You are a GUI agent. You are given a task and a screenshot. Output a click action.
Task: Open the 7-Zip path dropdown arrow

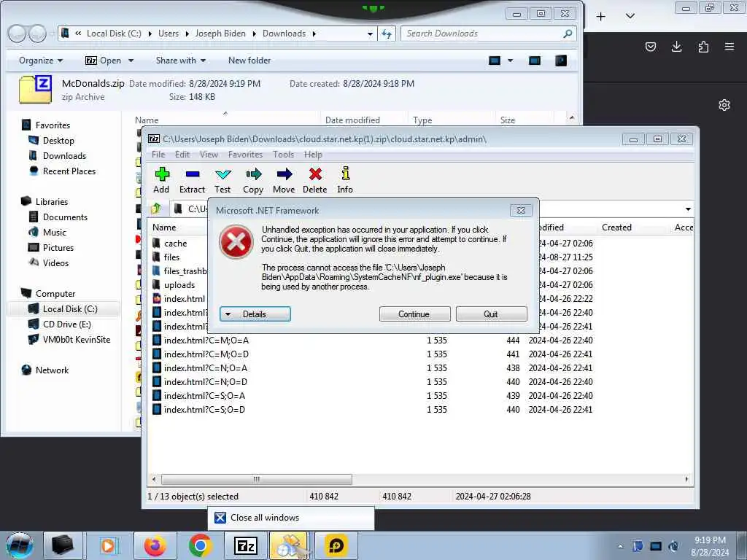coord(688,209)
